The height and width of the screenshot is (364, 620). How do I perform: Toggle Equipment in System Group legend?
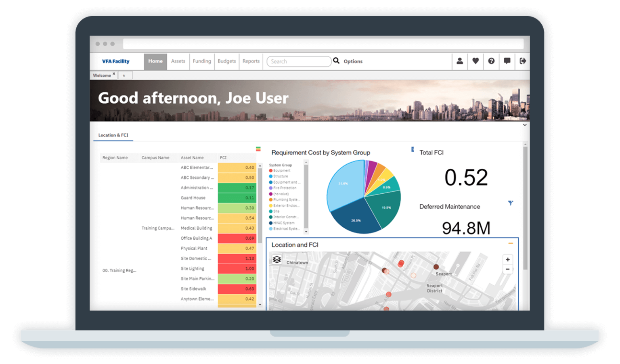282,171
